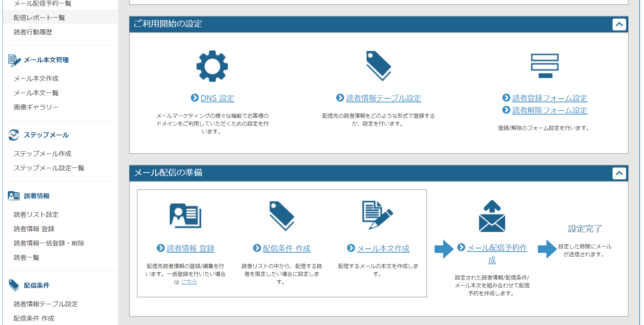Image resolution: width=644 pixels, height=325 pixels.
Task: Click the sidebar 読者情報 contact card icon
Action: point(14,196)
